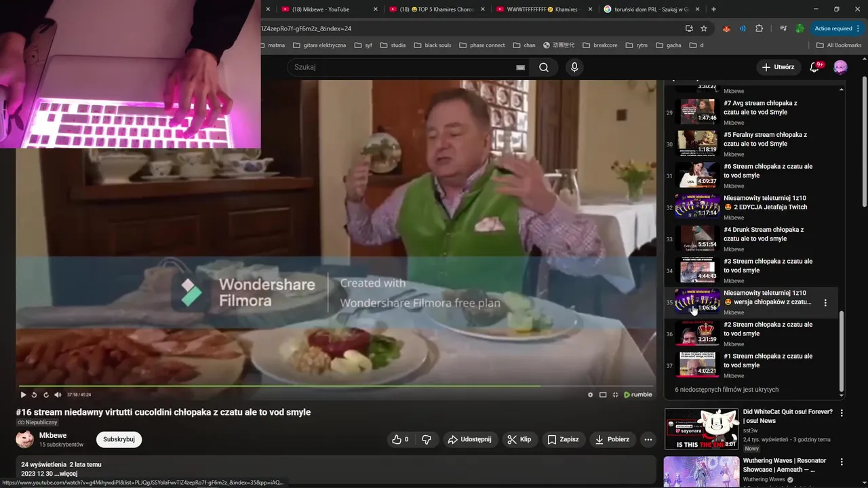This screenshot has width=868, height=488.
Task: Open a new browser tab
Action: pyautogui.click(x=713, y=9)
